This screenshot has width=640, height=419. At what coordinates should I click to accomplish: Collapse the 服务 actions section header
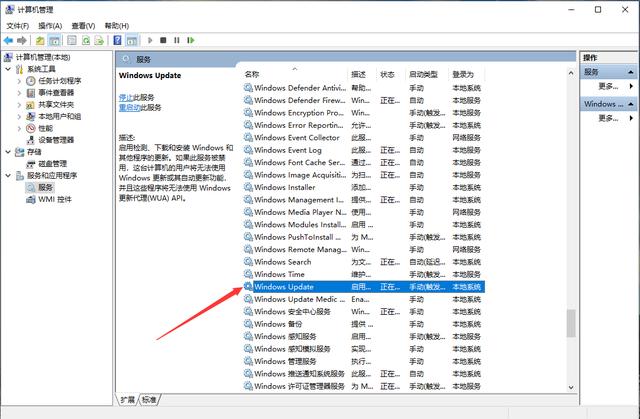click(631, 72)
